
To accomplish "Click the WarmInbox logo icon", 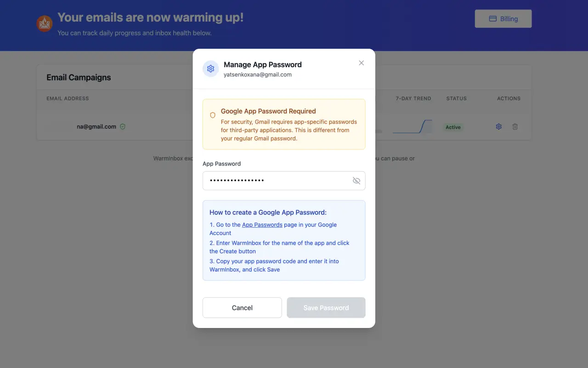I will [x=45, y=23].
